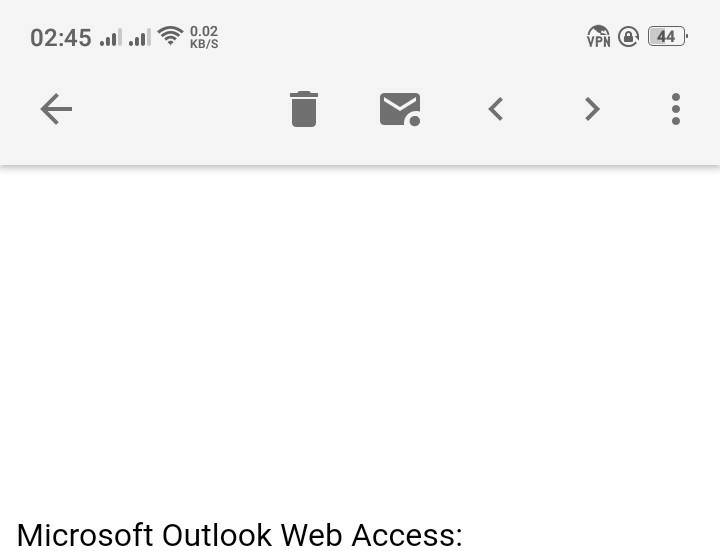Select the Microsoft Outlook Web Access heading
Viewport: 720px width, 551px height.
click(x=239, y=535)
